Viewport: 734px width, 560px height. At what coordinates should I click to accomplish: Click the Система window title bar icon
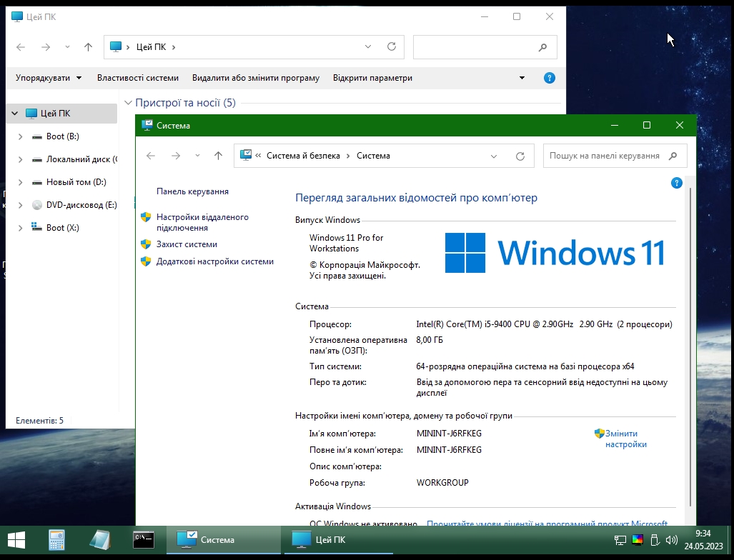pyautogui.click(x=147, y=126)
